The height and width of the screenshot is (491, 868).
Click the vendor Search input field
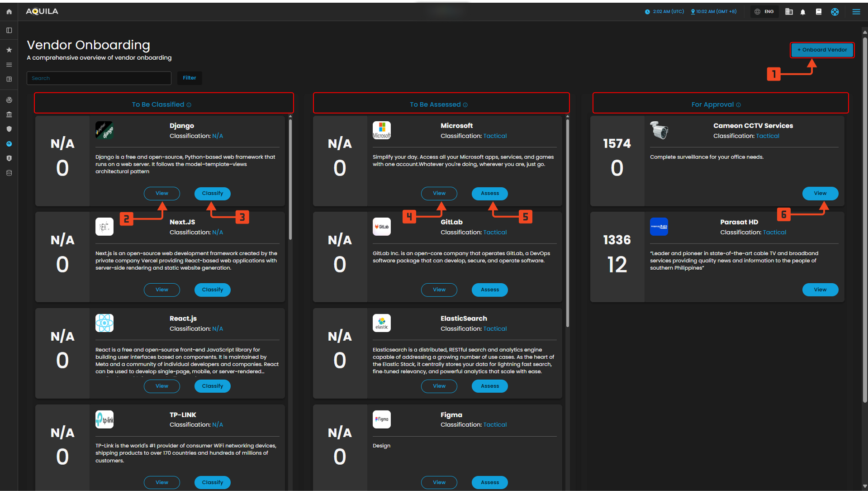pos(99,78)
